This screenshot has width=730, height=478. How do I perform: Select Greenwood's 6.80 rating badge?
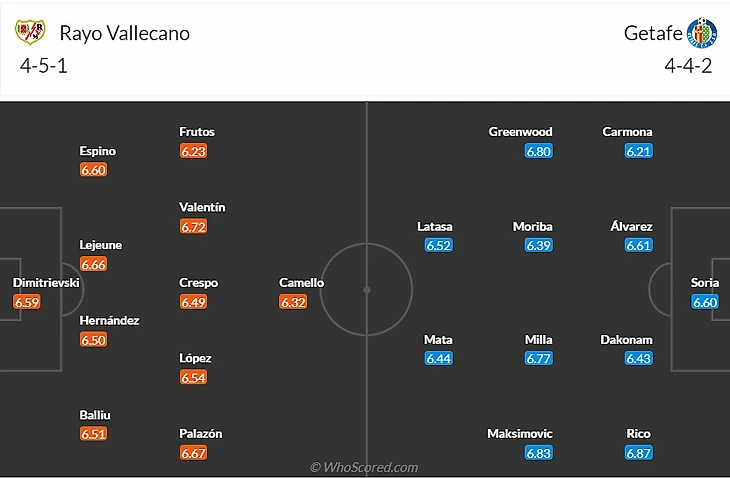pos(538,151)
